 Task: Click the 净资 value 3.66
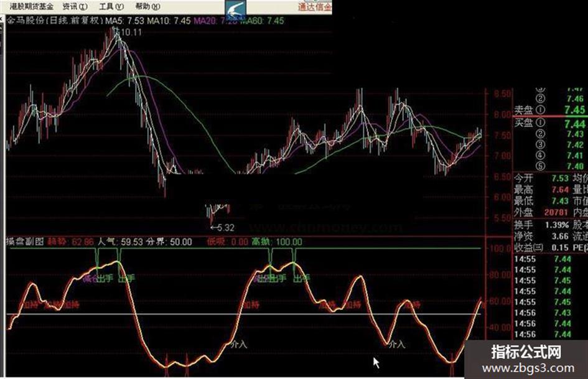point(560,236)
